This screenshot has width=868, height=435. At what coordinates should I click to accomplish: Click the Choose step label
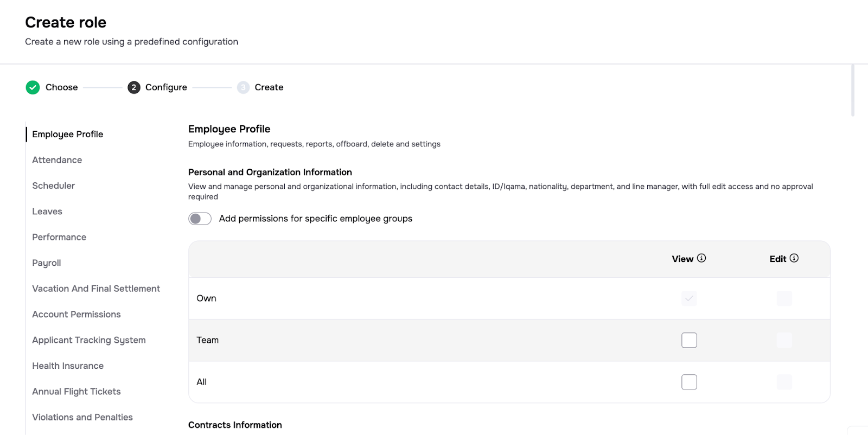coord(61,87)
